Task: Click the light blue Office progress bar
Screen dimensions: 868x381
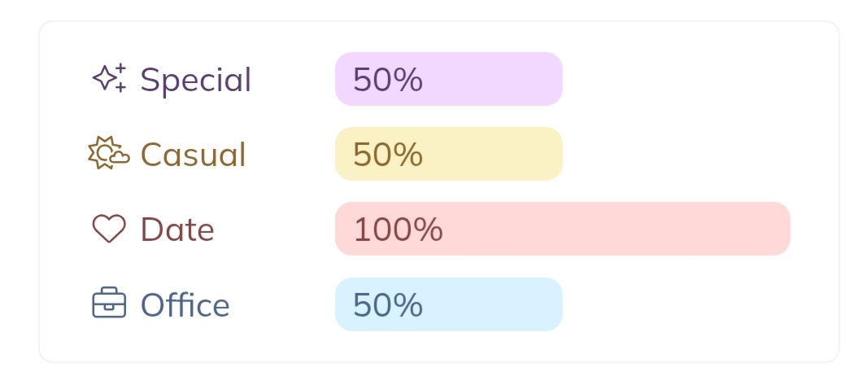Action: click(488, 304)
